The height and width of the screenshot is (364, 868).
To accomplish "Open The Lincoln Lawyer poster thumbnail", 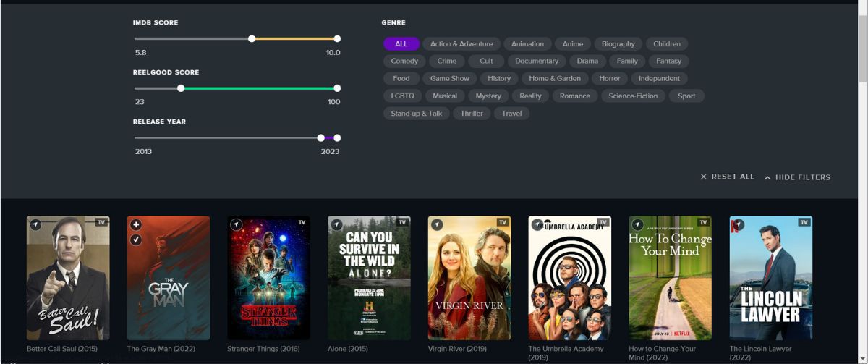I will pyautogui.click(x=771, y=278).
